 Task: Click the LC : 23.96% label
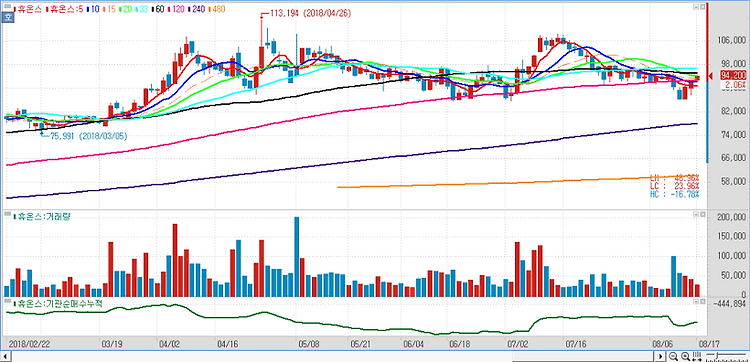tap(675, 186)
